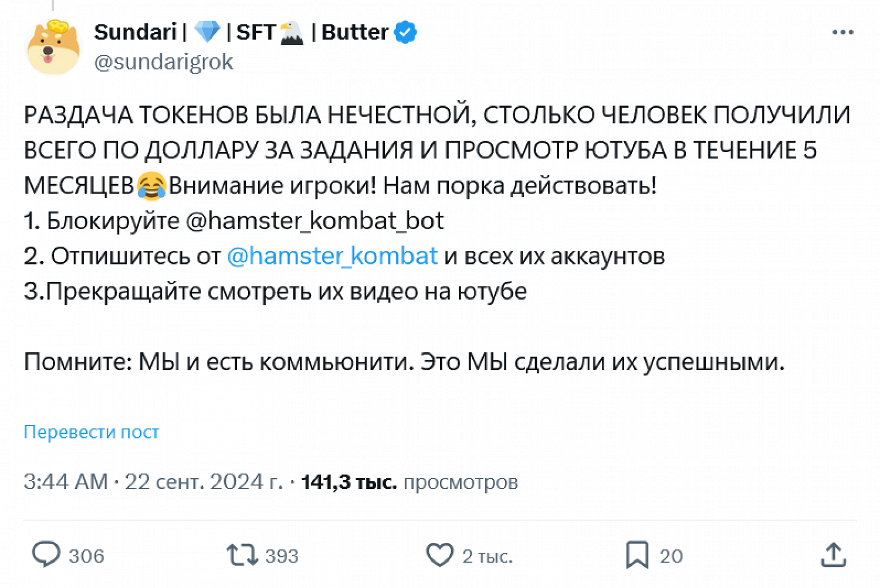Click the 3:44 AM post timestamp
The width and height of the screenshot is (880, 588).
(x=66, y=482)
